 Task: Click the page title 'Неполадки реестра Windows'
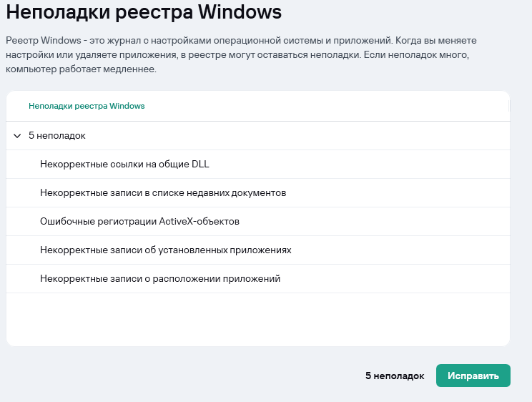144,12
